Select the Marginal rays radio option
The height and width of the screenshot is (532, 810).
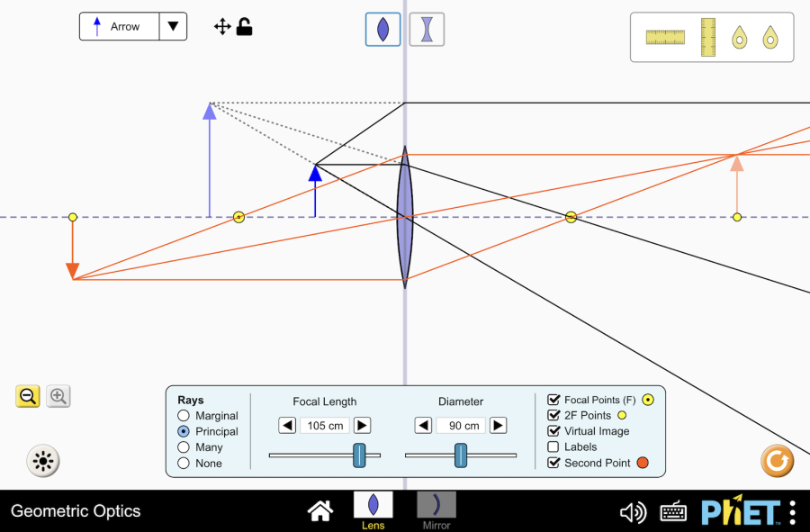184,416
